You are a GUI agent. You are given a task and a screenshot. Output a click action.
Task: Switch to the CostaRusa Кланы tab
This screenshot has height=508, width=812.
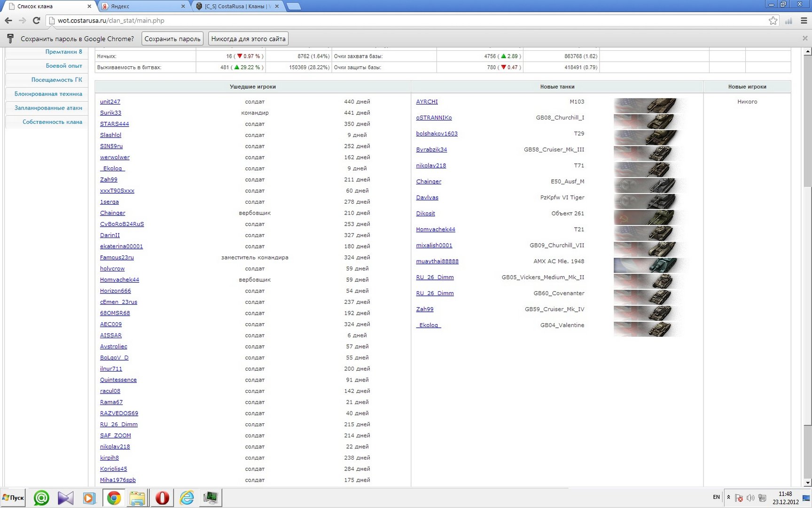237,6
